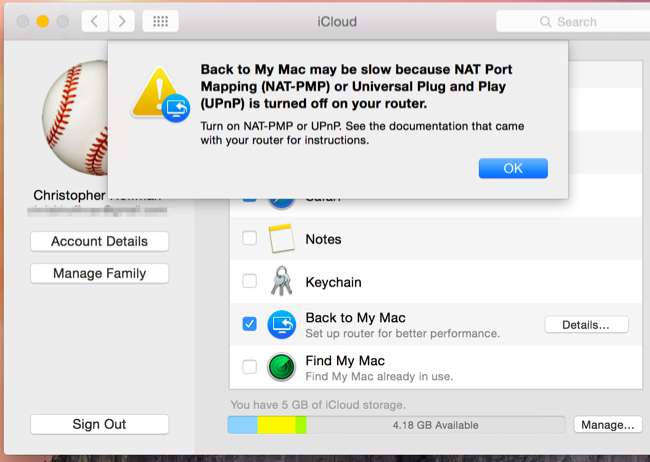The width and height of the screenshot is (650, 462).
Task: Click Manage to view iCloud storage
Action: click(607, 425)
